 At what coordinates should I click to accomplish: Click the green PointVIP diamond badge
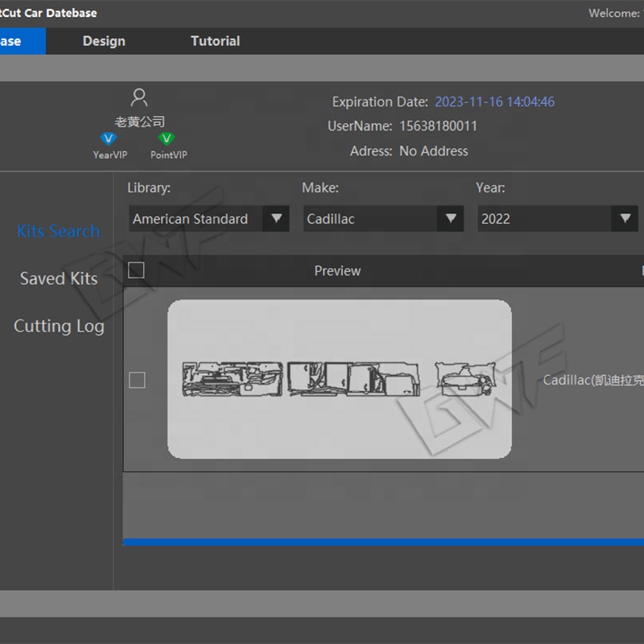pyautogui.click(x=167, y=139)
